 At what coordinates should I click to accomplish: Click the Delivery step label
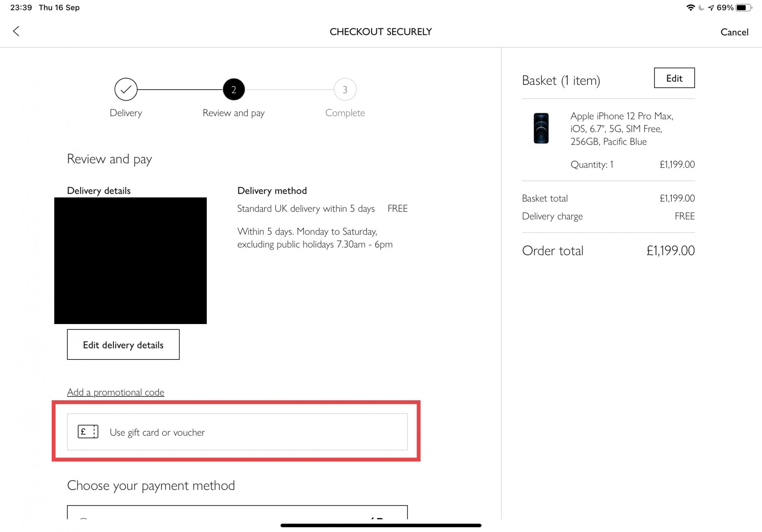click(126, 113)
